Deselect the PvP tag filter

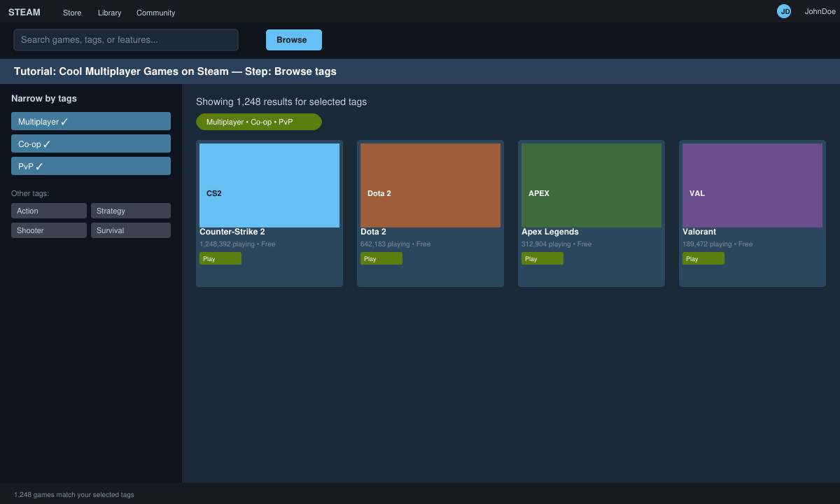91,166
